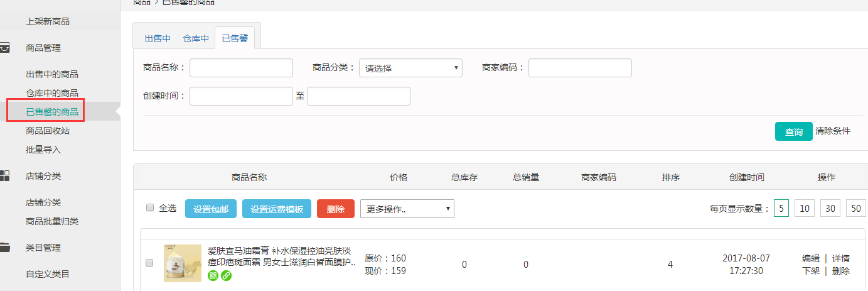
Task: Open 商品回收站 in the sidebar
Action: click(48, 131)
